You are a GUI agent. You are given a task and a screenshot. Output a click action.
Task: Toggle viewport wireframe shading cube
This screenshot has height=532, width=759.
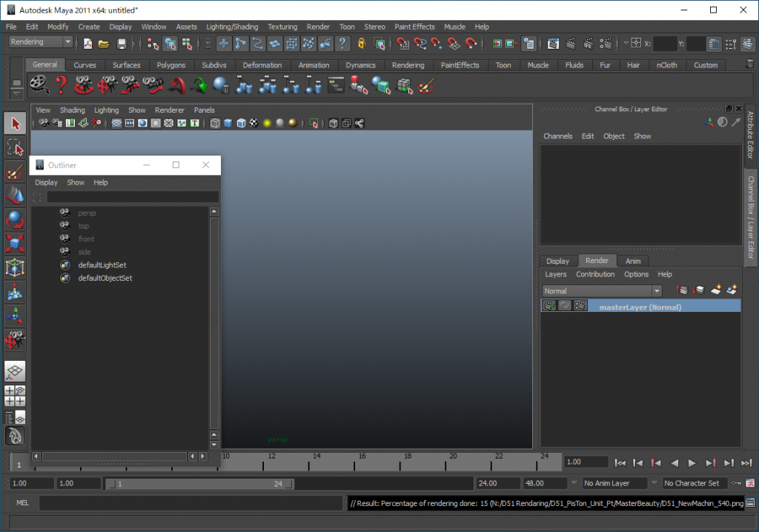[x=215, y=123]
